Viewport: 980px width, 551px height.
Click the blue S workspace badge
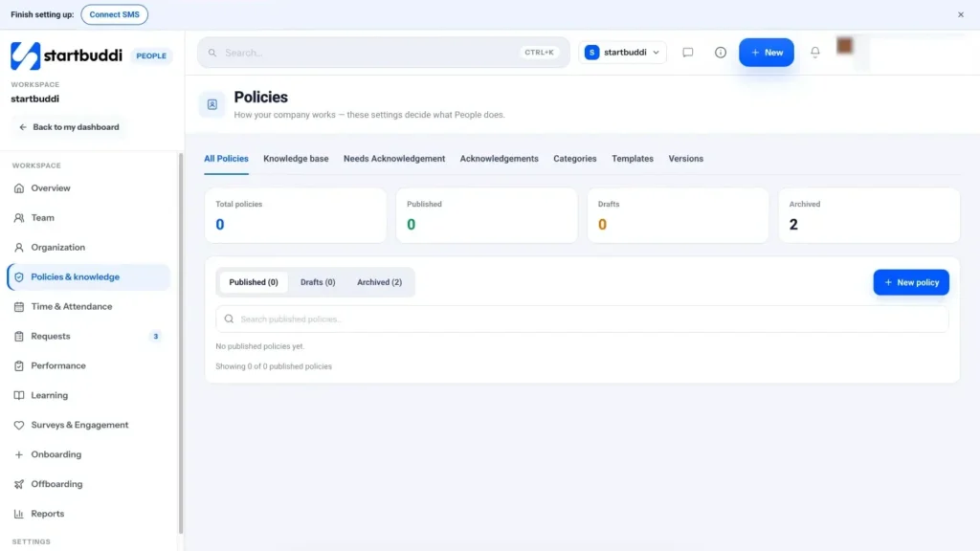[591, 53]
